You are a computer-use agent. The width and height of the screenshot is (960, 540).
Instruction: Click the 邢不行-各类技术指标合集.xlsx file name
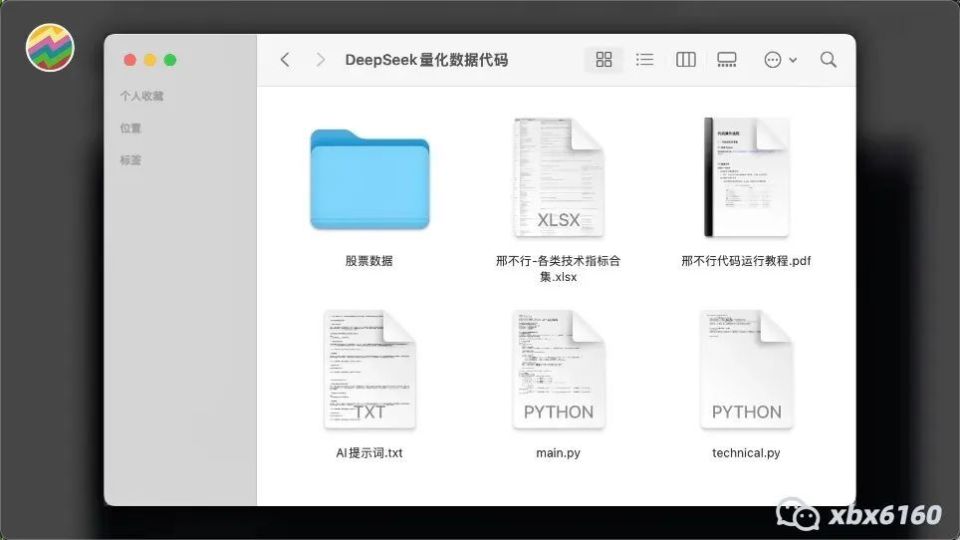[558, 269]
